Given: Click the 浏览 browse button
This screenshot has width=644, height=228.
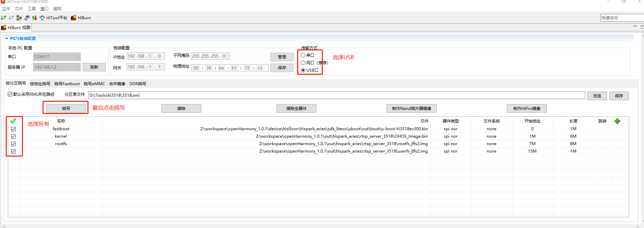Looking at the screenshot, I should click(x=597, y=96).
